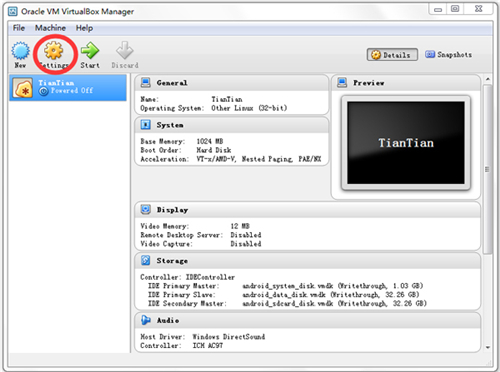Open Settings via the gear icon
Viewport: 500px width, 372px height.
(x=54, y=51)
